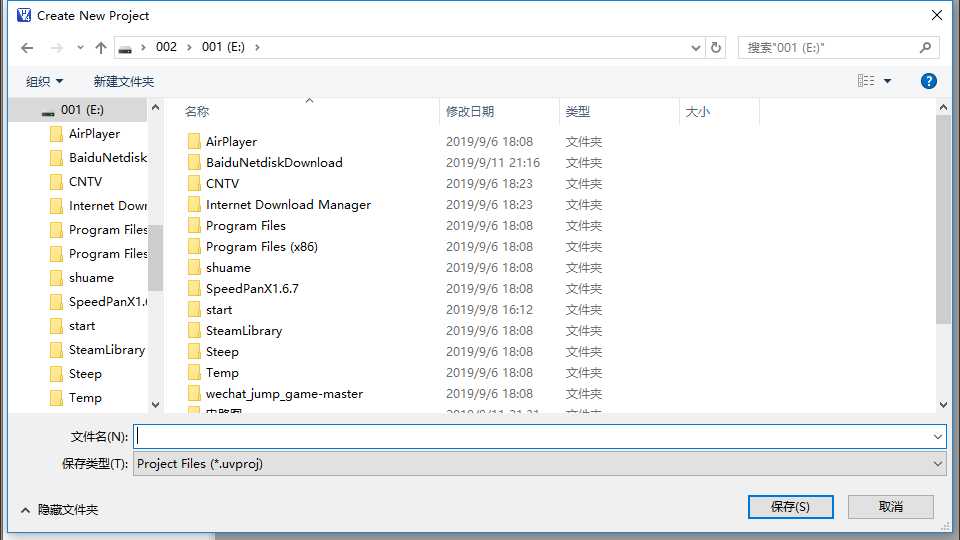
Task: Select start folder icon in file list
Action: [194, 310]
